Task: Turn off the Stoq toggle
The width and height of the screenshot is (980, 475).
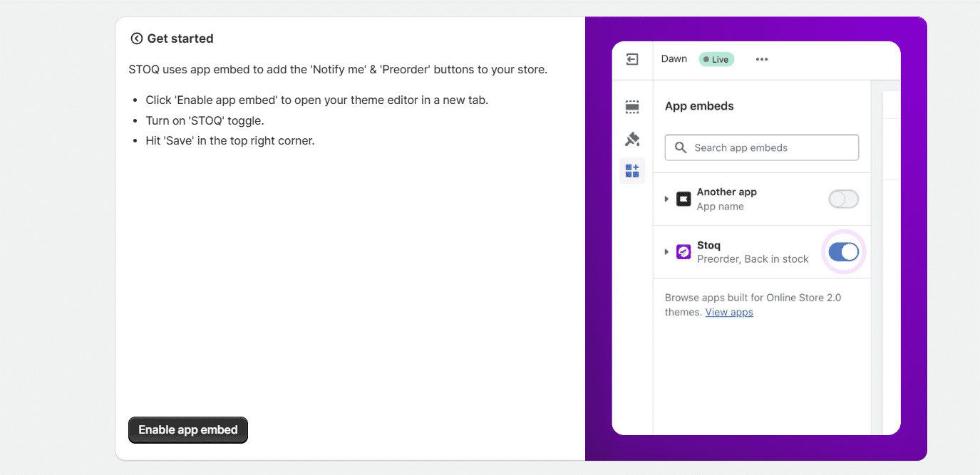Action: tap(843, 252)
